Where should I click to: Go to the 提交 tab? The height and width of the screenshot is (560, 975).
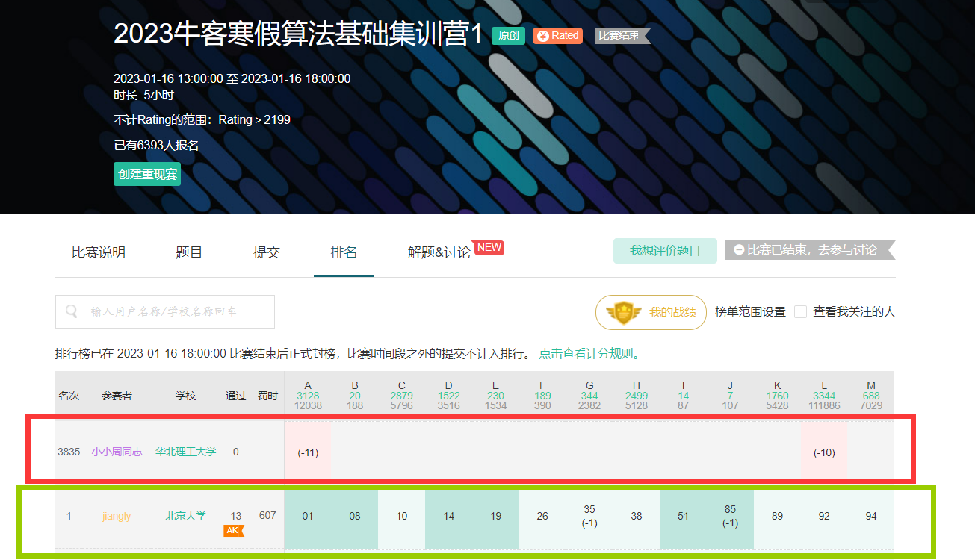pos(267,252)
